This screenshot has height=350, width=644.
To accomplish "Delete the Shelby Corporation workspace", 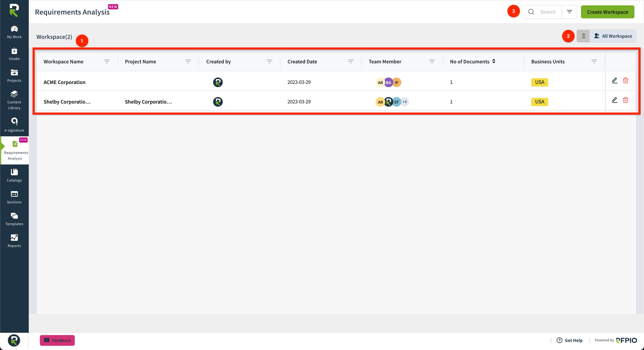I will pyautogui.click(x=625, y=100).
